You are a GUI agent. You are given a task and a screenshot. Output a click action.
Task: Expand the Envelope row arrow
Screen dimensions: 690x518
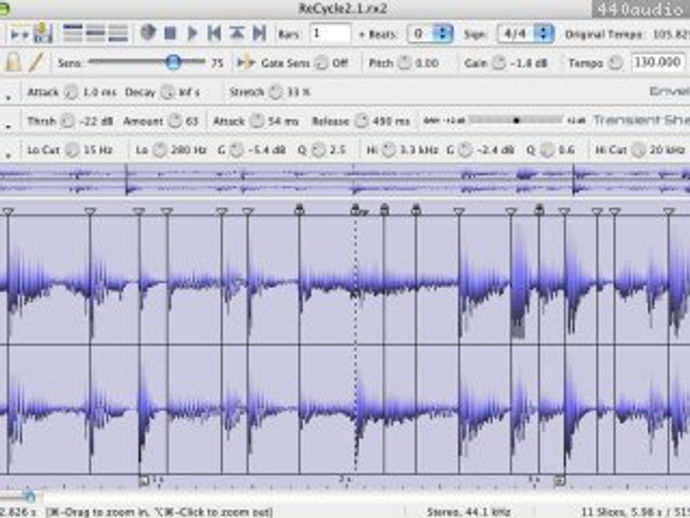pos(8,96)
